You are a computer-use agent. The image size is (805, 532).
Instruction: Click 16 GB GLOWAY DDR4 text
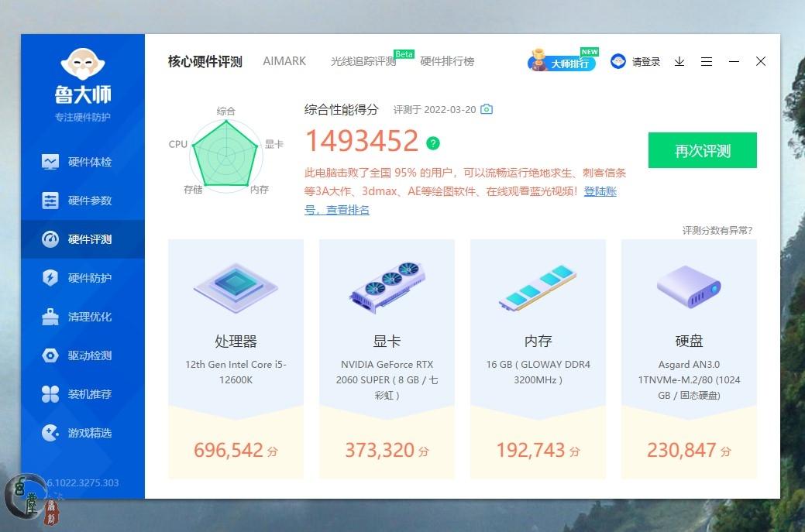(538, 372)
